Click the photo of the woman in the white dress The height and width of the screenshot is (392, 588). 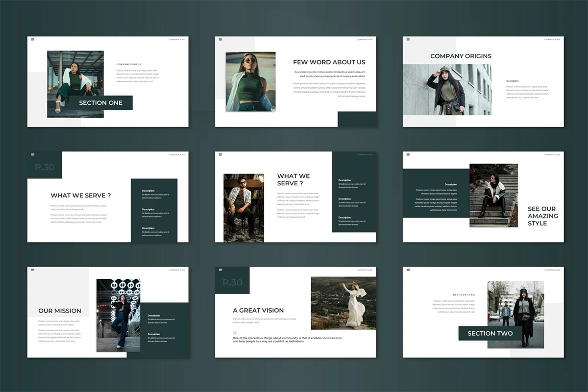(343, 303)
